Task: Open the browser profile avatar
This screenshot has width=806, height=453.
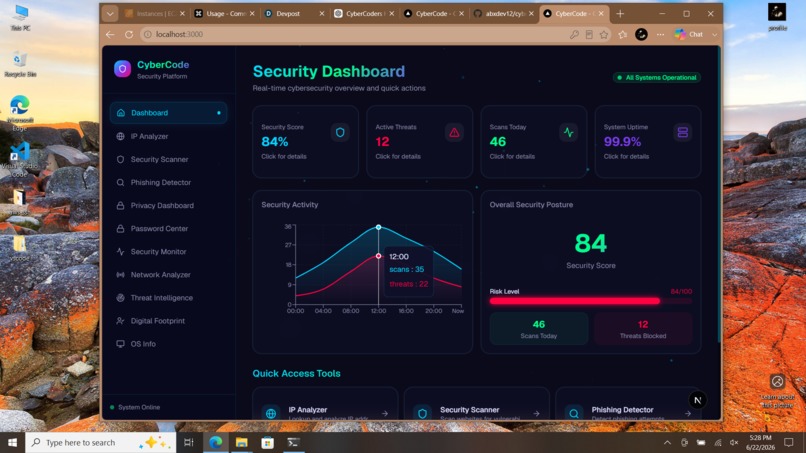Action: pos(641,34)
